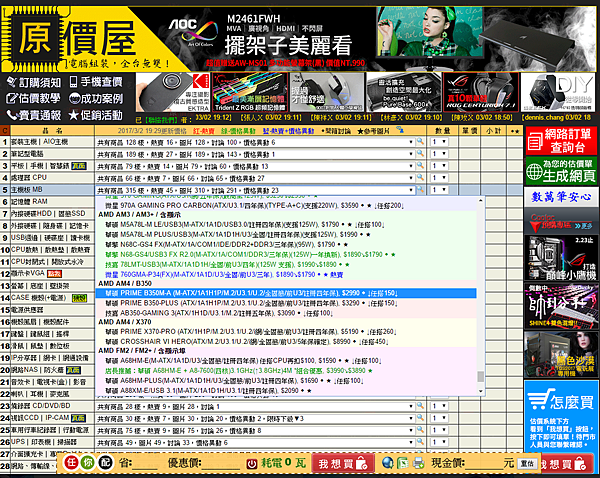Viewport: 600px width, 478px height.
Task: Click the search magnifier for 筆記型電腦 row
Action: (x=420, y=153)
